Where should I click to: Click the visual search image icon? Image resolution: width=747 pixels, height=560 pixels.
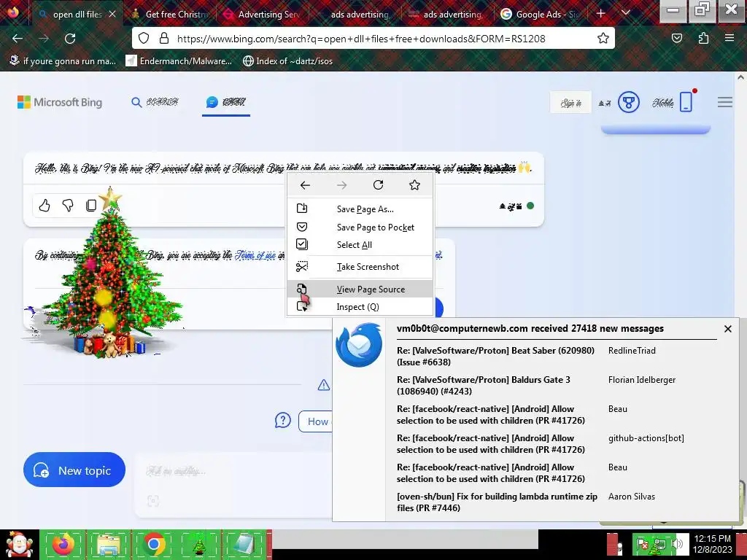pyautogui.click(x=153, y=500)
